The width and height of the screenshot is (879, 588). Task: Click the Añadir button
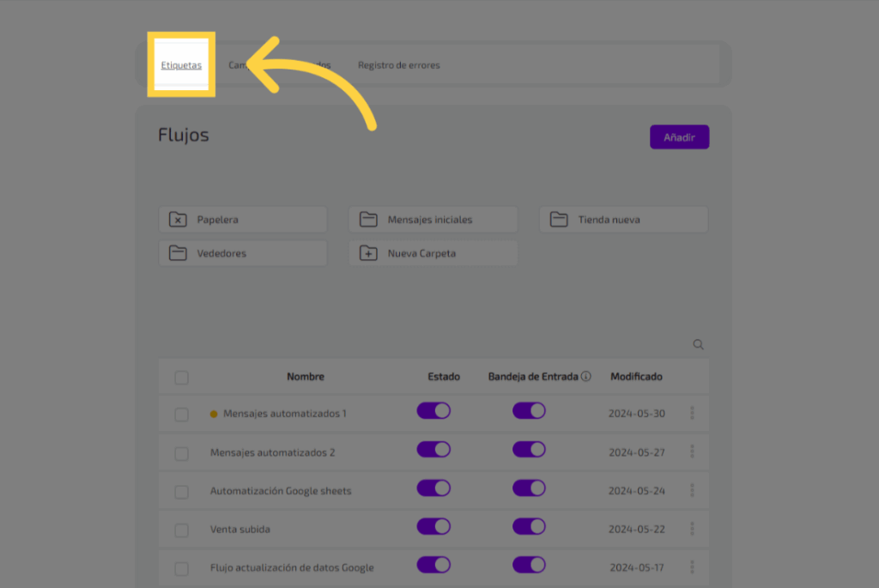[x=679, y=137]
